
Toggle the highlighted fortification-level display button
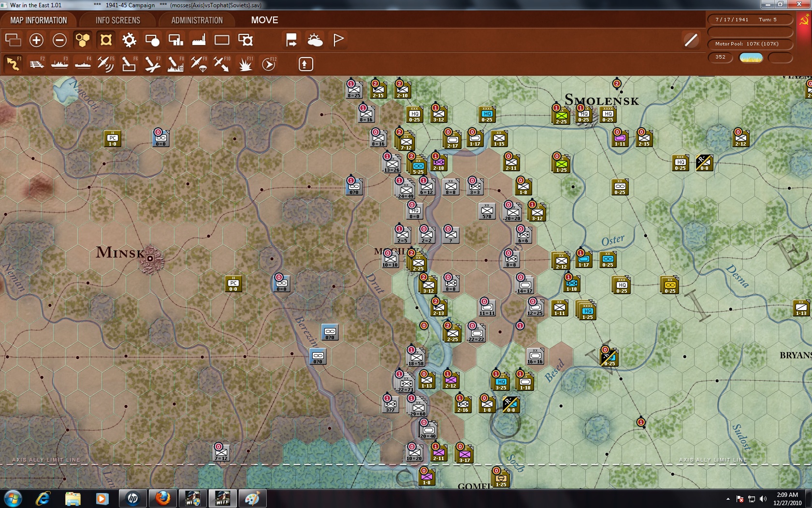point(106,40)
